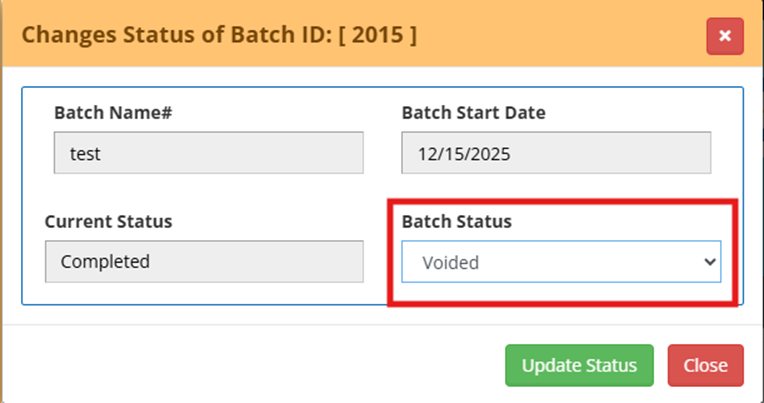This screenshot has width=764, height=403.
Task: Click the "Current Status" label
Action: click(x=108, y=221)
